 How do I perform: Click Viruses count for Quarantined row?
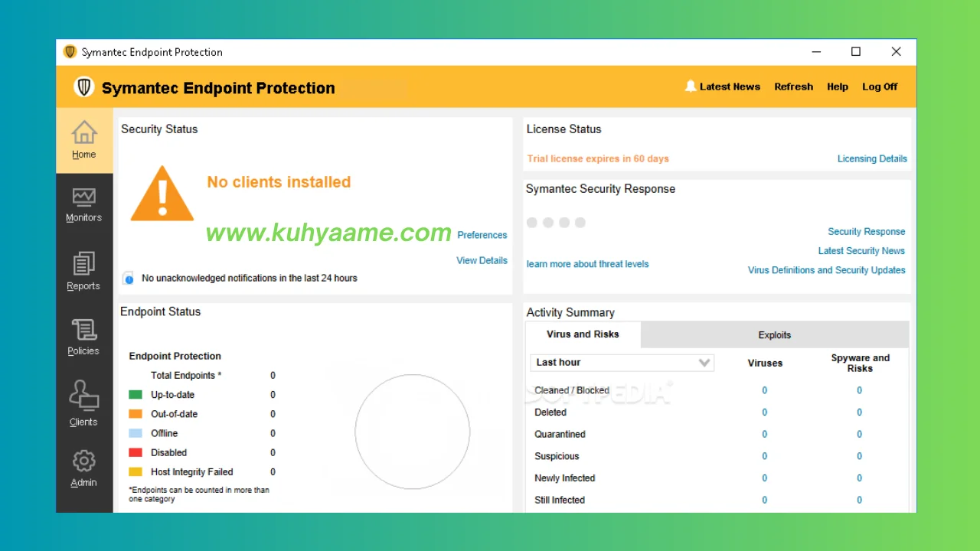point(764,434)
